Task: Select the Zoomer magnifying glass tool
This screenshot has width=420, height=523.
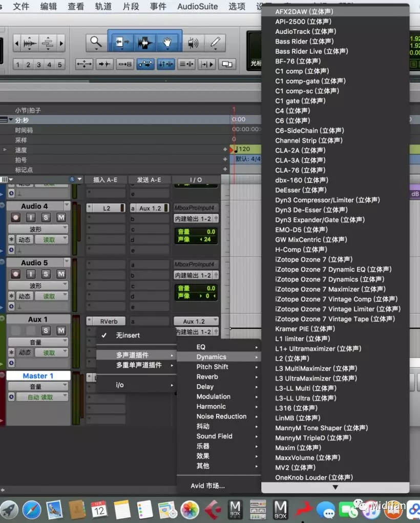Action: click(95, 43)
